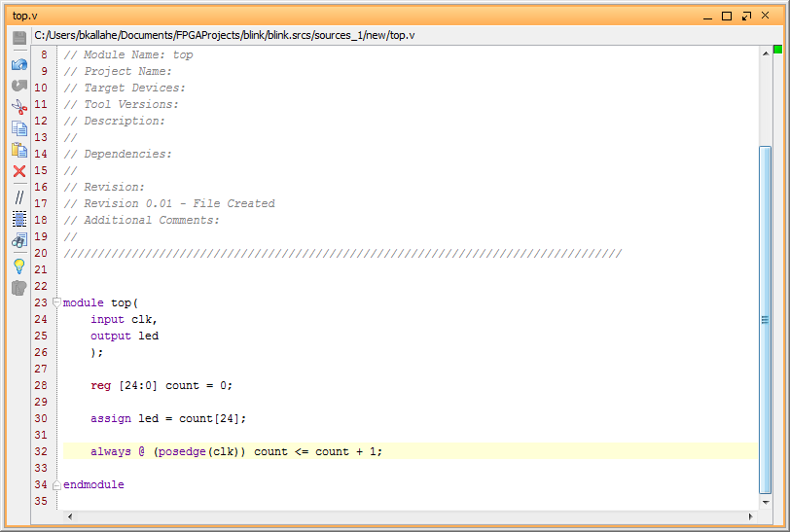Viewport: 790px width, 532px height.
Task: Toggle line comments with the // icon
Action: tap(19, 197)
